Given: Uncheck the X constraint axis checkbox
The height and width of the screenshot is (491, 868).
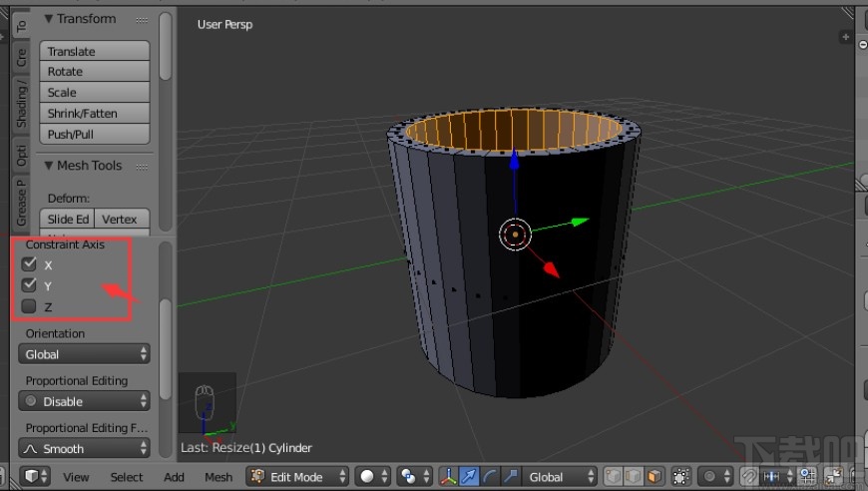Looking at the screenshot, I should tap(29, 264).
